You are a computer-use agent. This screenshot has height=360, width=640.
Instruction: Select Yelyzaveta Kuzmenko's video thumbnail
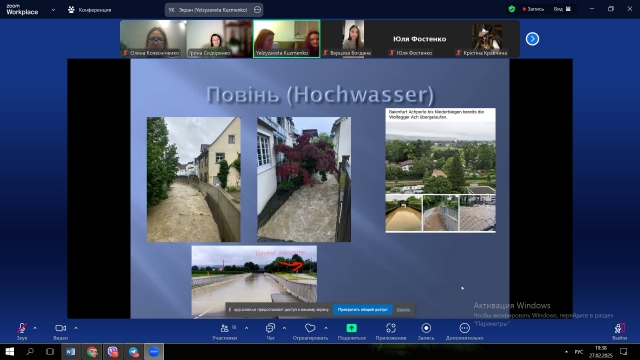click(287, 39)
